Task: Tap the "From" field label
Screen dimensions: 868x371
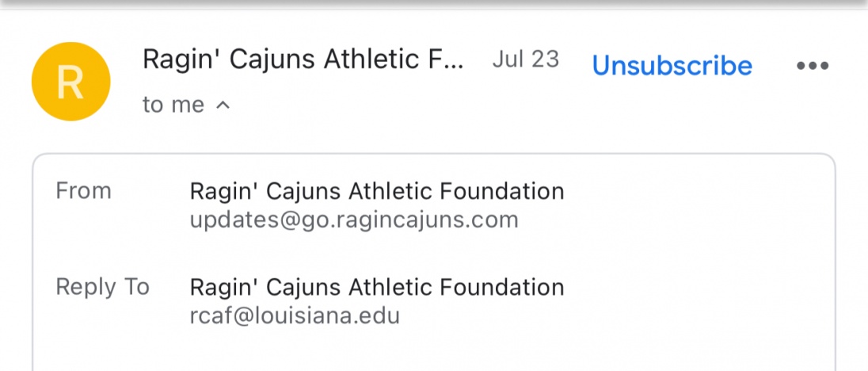Action: point(83,191)
